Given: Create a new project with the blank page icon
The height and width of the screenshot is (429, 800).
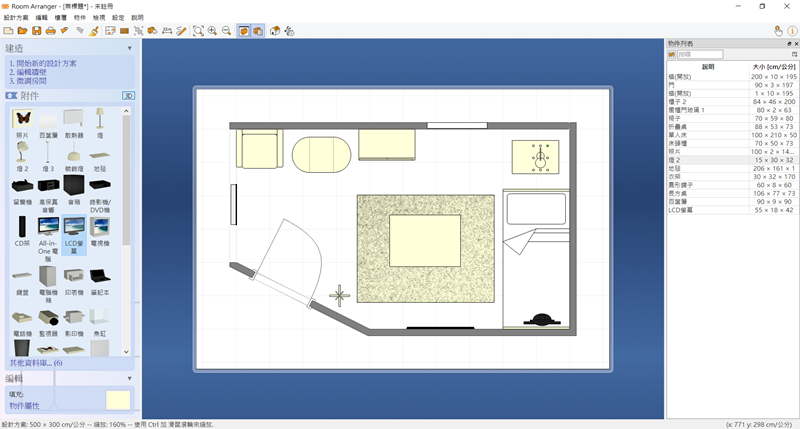Looking at the screenshot, I should click(8, 31).
